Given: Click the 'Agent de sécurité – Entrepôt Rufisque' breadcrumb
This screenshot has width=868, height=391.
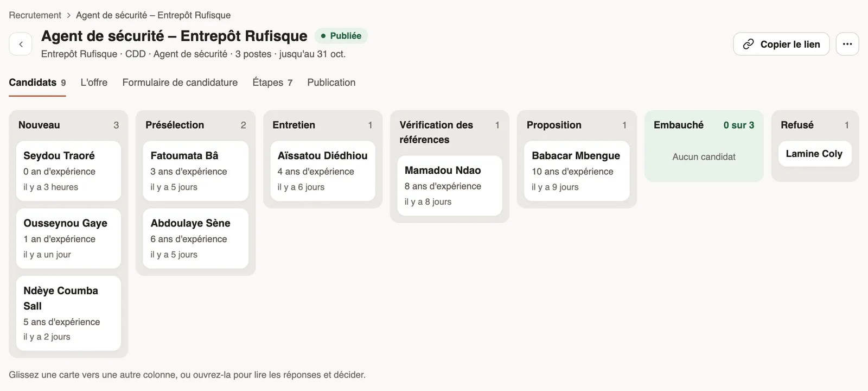Looking at the screenshot, I should 154,15.
